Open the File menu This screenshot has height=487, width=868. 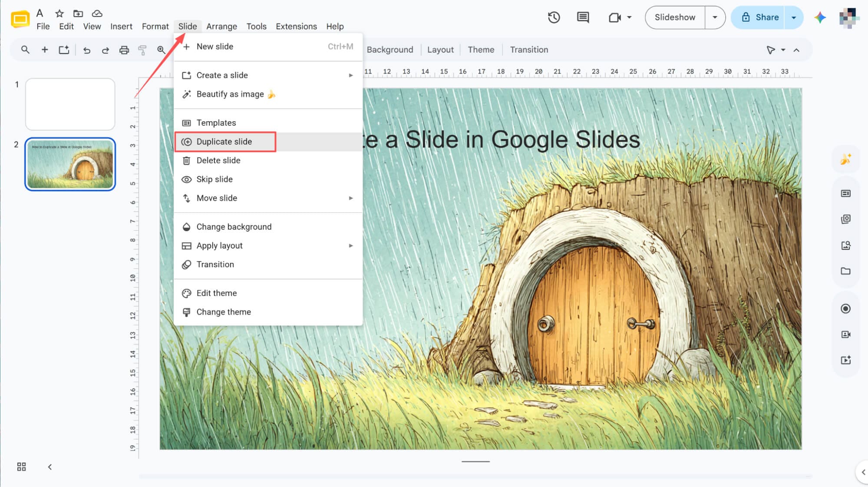(43, 27)
